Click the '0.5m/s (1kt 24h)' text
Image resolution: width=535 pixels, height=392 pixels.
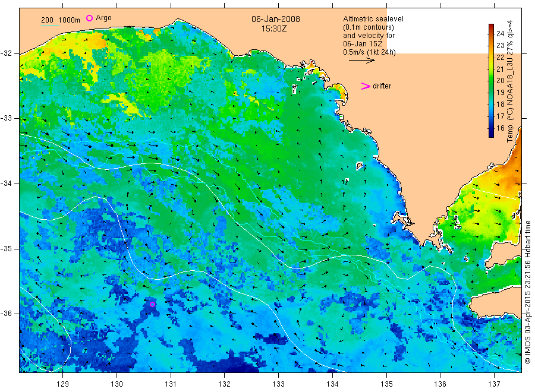(x=369, y=52)
